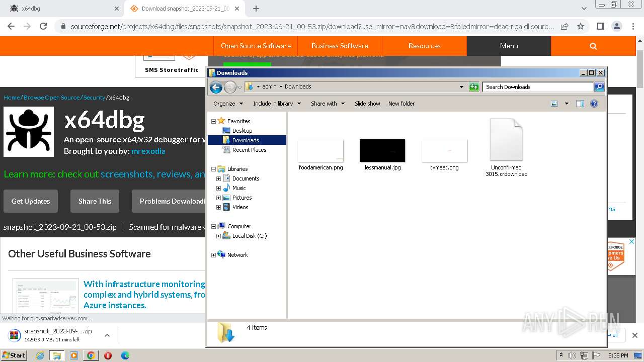Click the search magnifier in Downloads window
644x362 pixels.
tap(599, 87)
